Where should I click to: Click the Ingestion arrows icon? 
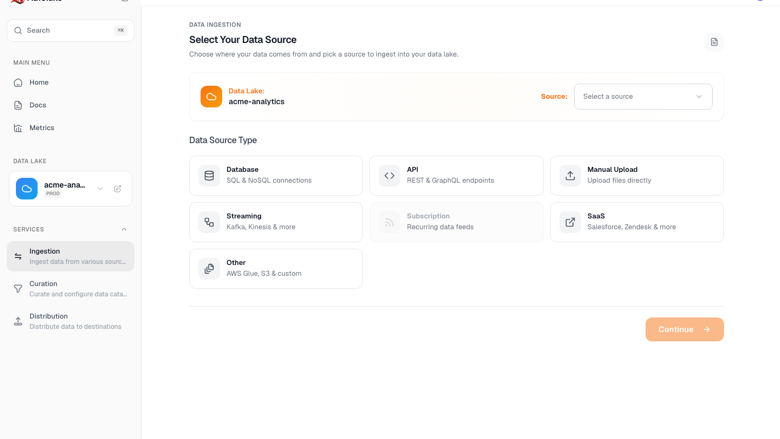18,256
